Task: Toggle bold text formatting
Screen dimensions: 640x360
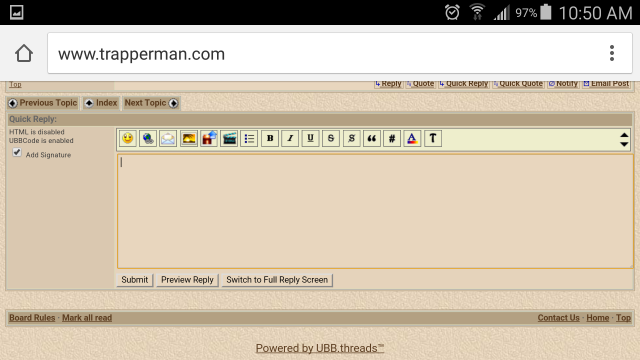Action: click(270, 138)
